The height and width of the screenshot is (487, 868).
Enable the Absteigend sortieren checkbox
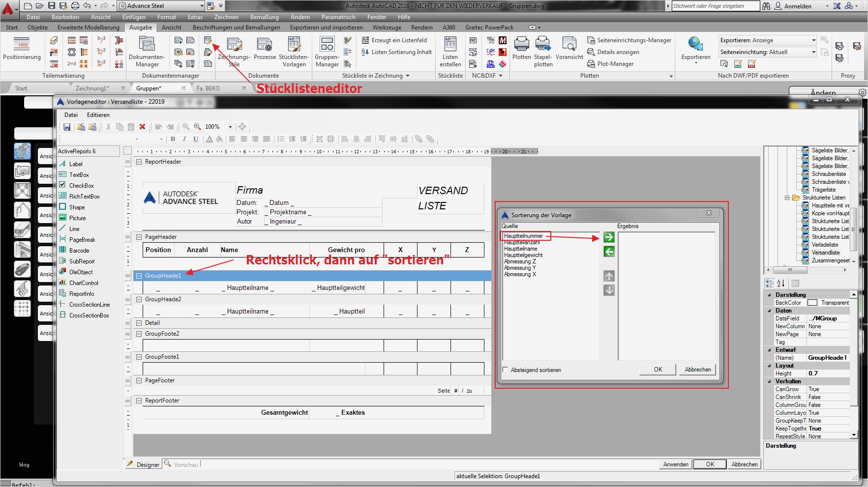[x=506, y=370]
